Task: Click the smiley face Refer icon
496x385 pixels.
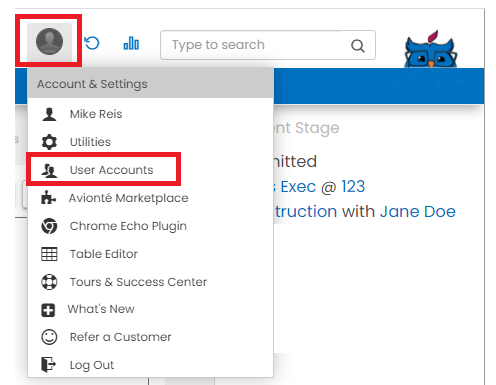Action: 49,337
